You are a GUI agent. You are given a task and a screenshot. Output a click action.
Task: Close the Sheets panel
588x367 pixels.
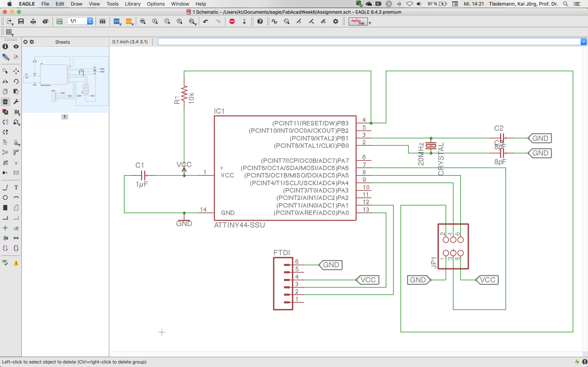(x=26, y=42)
